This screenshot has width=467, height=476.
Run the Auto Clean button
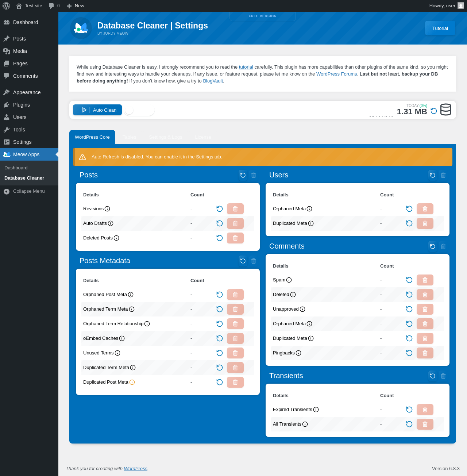pos(97,110)
